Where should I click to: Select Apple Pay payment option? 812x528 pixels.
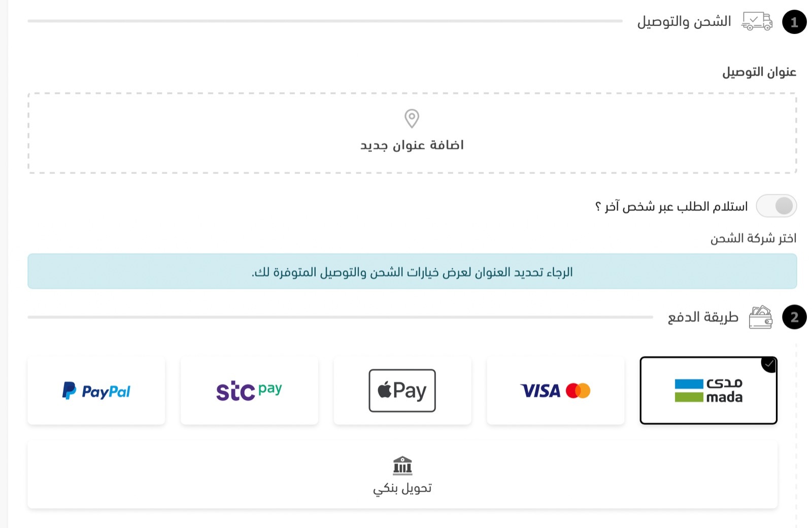(x=402, y=391)
